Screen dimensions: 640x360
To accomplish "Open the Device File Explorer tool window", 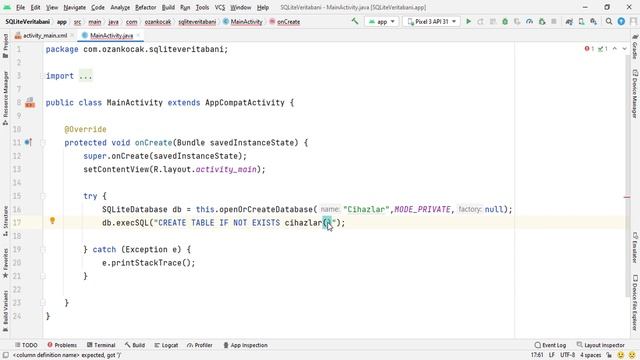I will 635,302.
